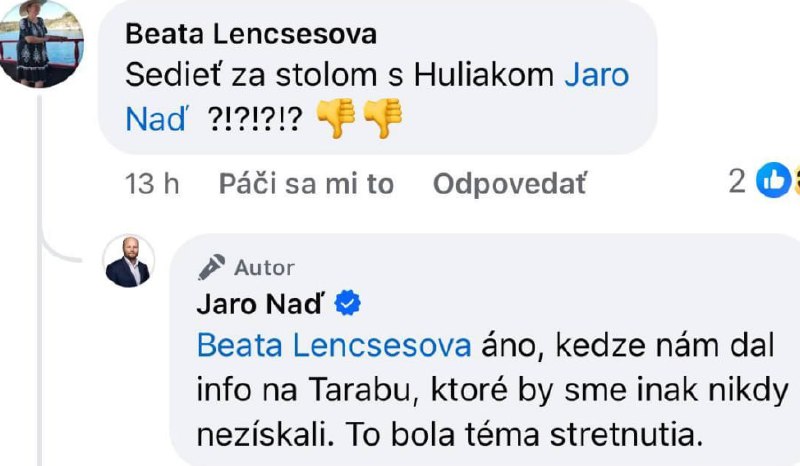The height and width of the screenshot is (466, 800).
Task: Open the Beata Lencsesova commenter name
Action: coord(251,34)
